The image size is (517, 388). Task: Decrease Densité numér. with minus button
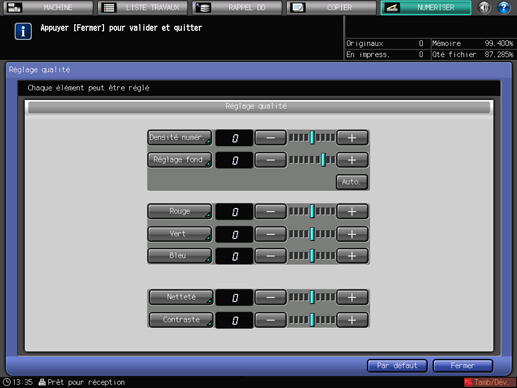point(270,138)
